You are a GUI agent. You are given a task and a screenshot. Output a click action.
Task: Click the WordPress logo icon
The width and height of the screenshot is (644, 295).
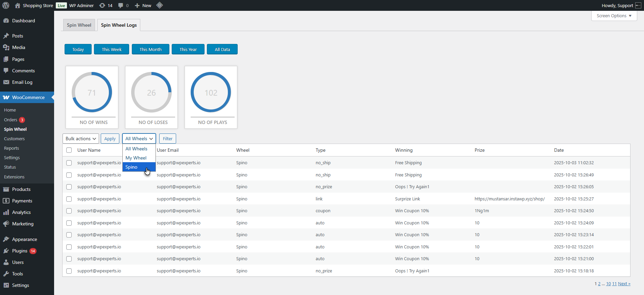point(6,5)
